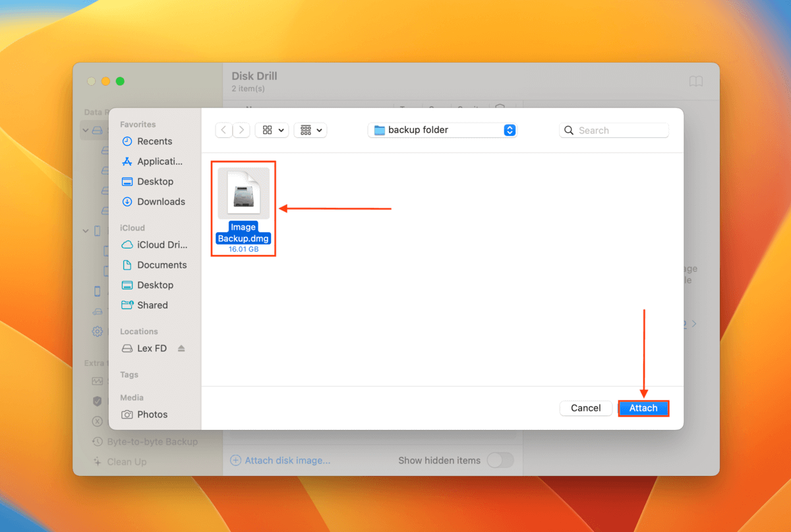Open the backup folder path popup

point(442,130)
